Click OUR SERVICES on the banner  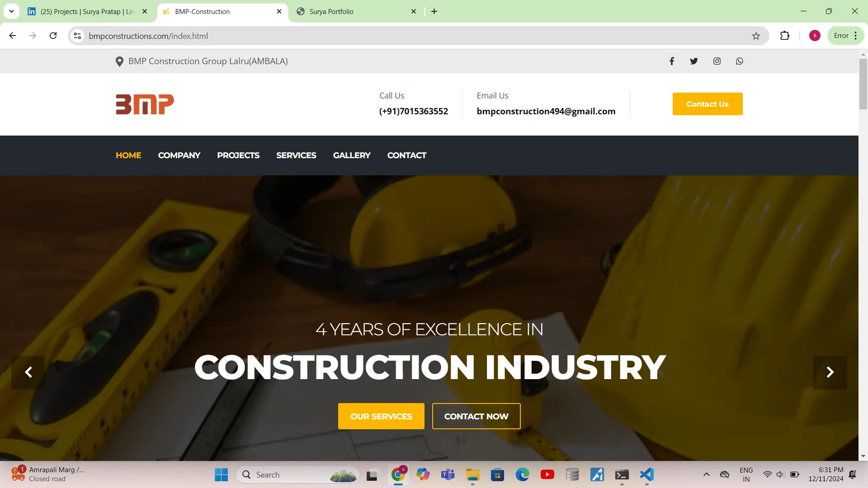(x=381, y=416)
